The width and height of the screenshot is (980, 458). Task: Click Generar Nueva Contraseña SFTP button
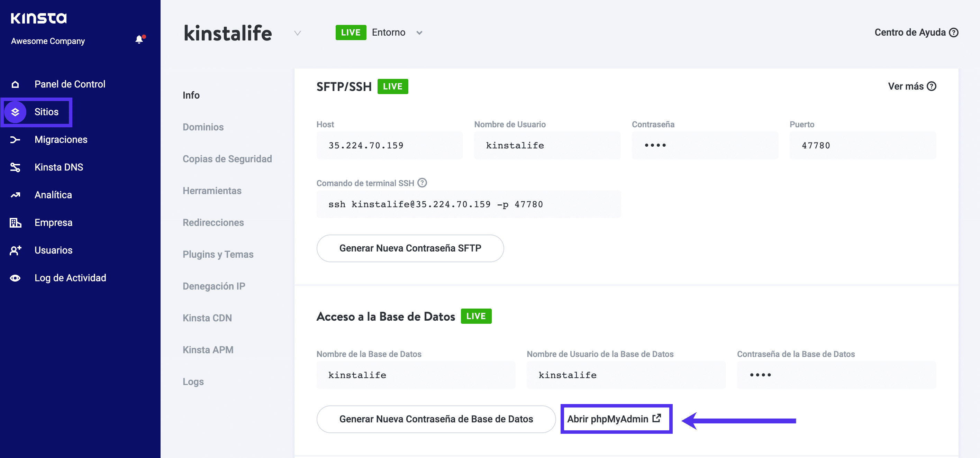click(410, 248)
